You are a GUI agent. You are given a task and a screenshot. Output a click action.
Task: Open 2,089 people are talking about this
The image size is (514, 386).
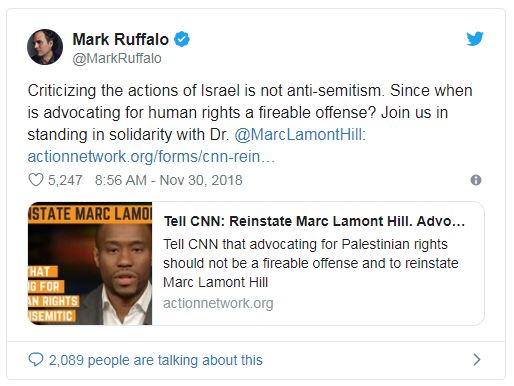coord(156,360)
